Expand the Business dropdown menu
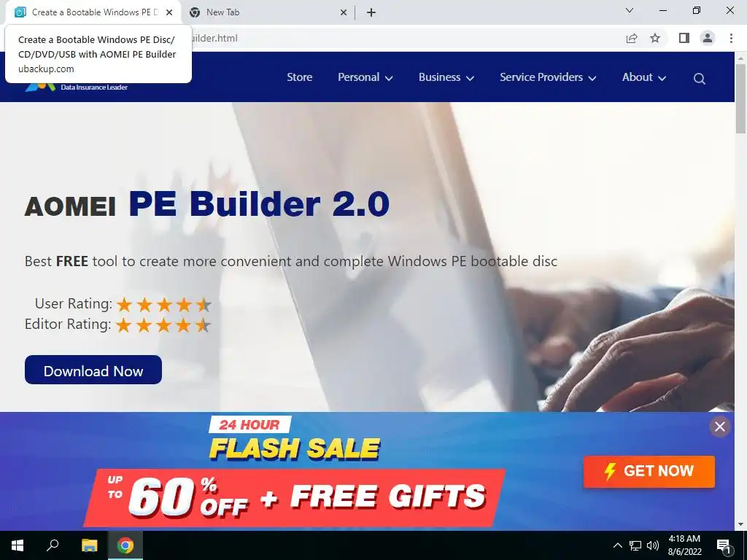The height and width of the screenshot is (560, 747). coord(446,77)
